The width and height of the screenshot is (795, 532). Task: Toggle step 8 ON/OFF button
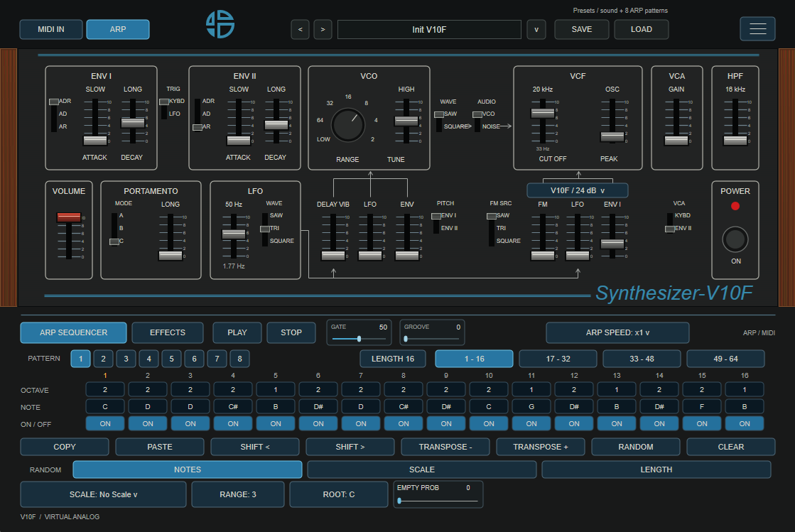click(x=404, y=423)
